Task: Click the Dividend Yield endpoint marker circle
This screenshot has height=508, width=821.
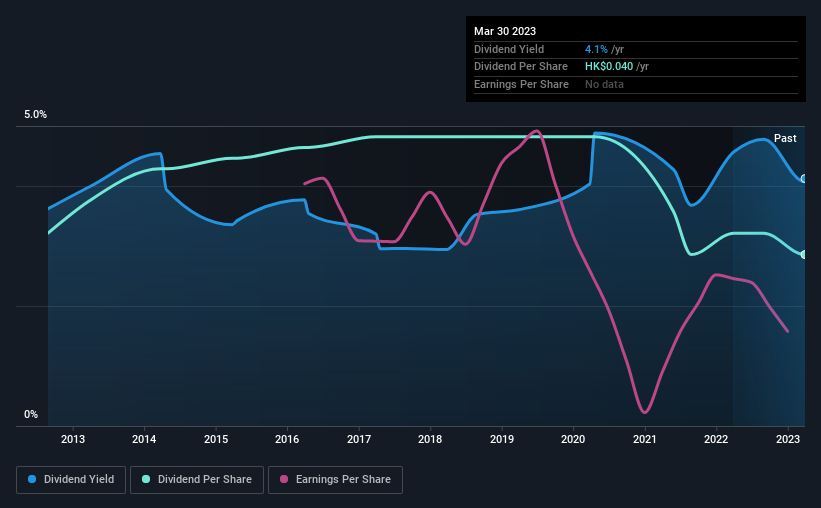Action: point(804,179)
